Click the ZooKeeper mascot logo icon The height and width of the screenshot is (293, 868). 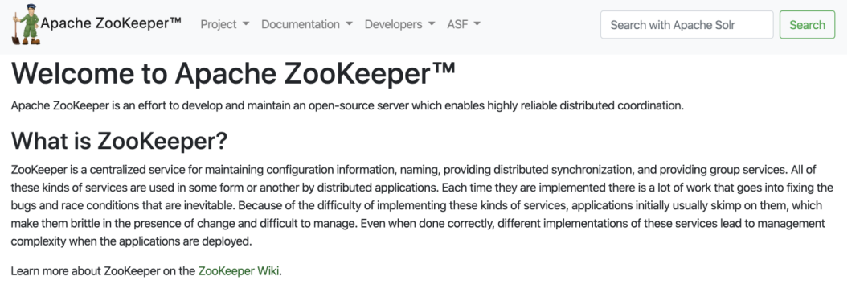pyautogui.click(x=26, y=24)
